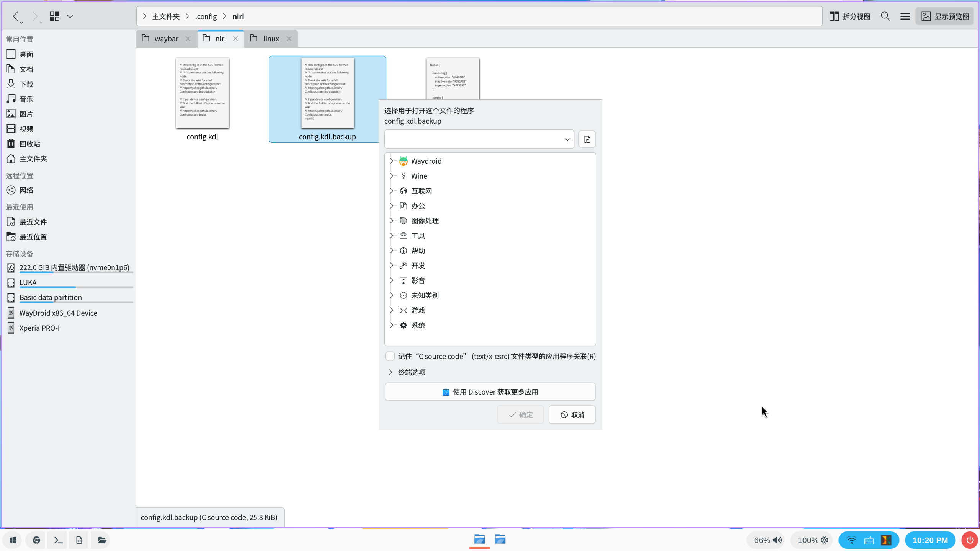This screenshot has width=980, height=551.
Task: Click the browse for program file icon
Action: click(x=587, y=139)
